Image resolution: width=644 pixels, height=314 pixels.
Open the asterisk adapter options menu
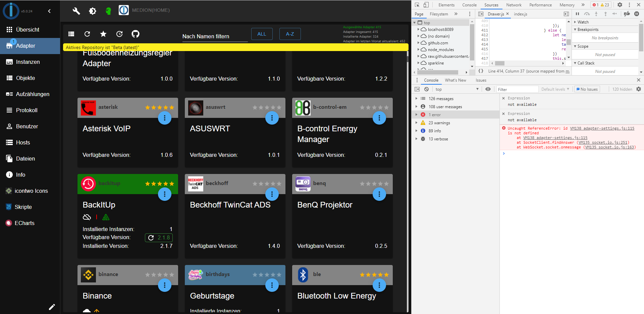[x=165, y=118]
